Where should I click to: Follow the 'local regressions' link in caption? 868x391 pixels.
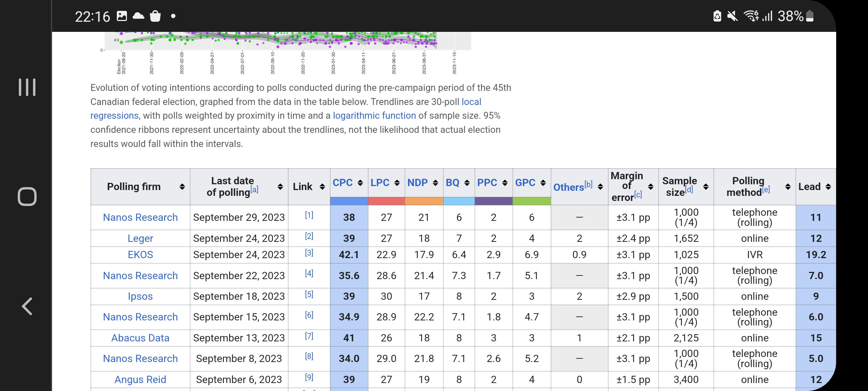click(471, 102)
